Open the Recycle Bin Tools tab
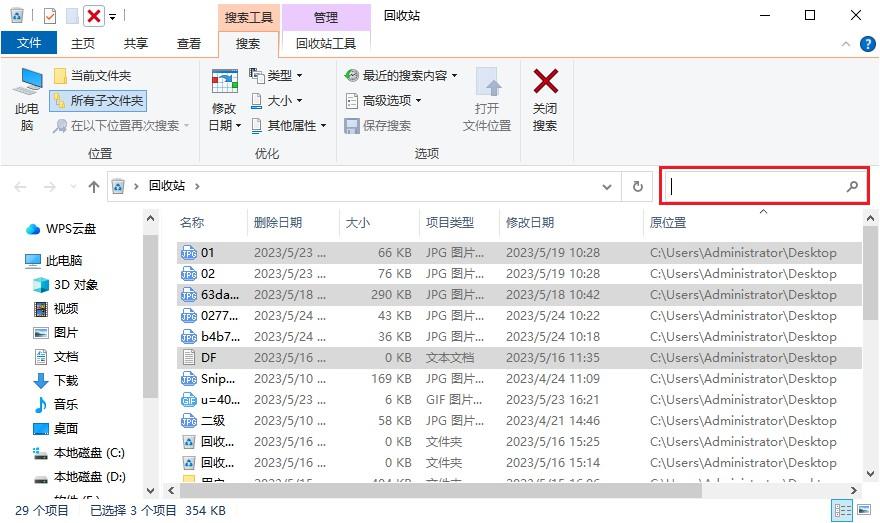The height and width of the screenshot is (523, 880). (326, 43)
